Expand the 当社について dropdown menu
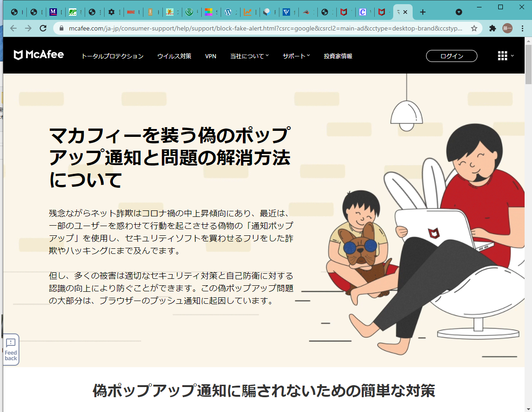Image resolution: width=532 pixels, height=412 pixels. click(x=249, y=56)
